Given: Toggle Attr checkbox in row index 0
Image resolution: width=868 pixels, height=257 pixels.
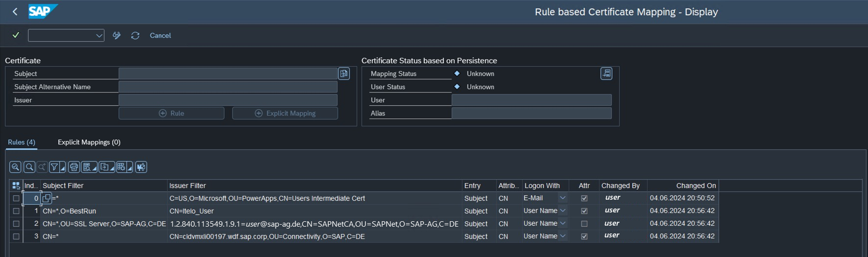Looking at the screenshot, I should 584,198.
